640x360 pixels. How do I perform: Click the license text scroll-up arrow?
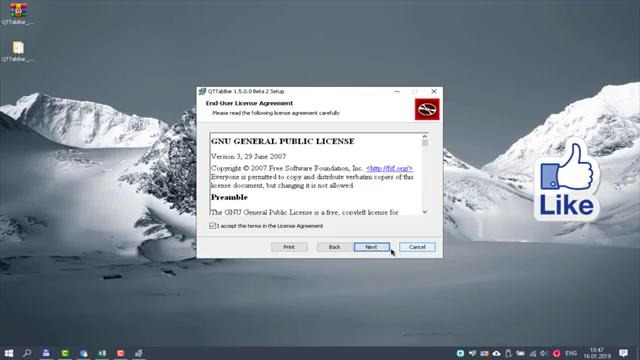(x=425, y=136)
